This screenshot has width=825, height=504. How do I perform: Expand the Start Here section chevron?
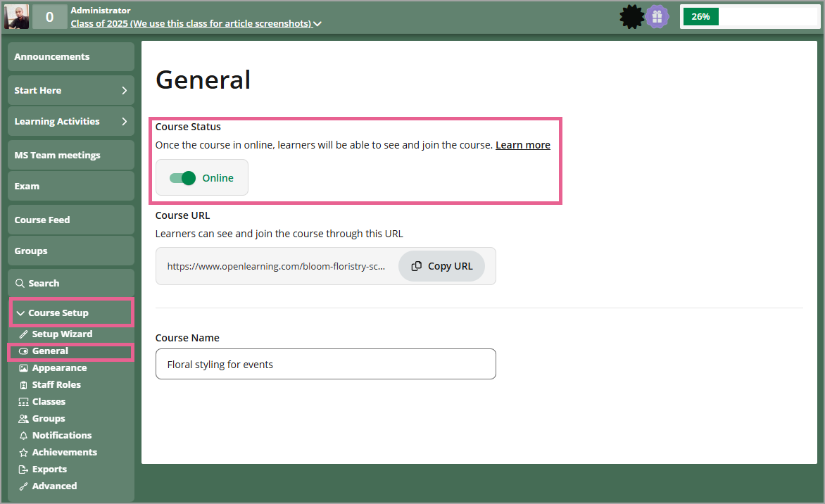tap(124, 91)
